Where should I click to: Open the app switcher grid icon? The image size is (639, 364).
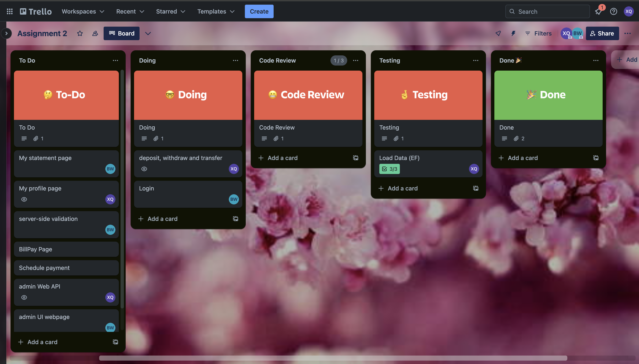tap(10, 11)
